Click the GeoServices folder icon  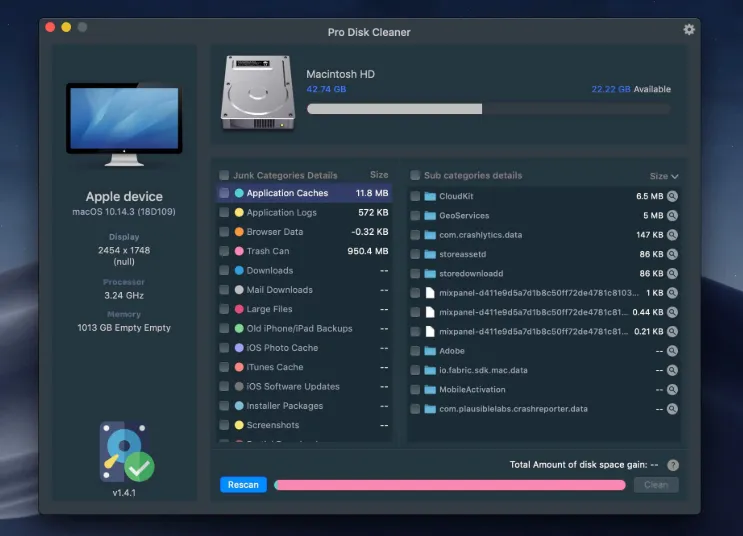click(430, 216)
